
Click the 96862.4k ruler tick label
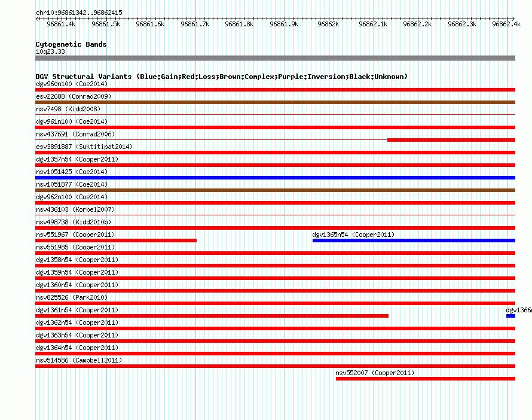tap(506, 24)
